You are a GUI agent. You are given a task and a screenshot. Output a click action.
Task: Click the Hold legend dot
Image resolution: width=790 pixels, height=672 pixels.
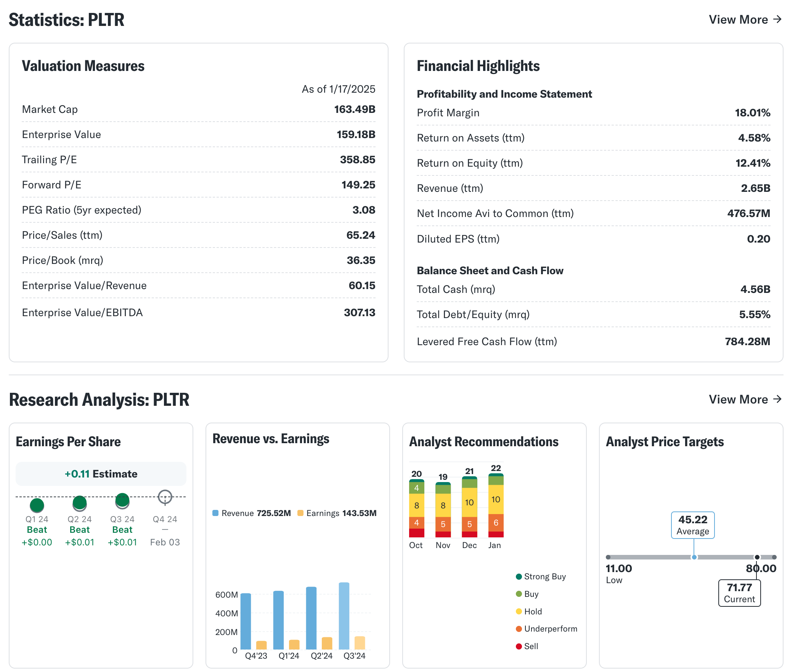[x=519, y=611]
